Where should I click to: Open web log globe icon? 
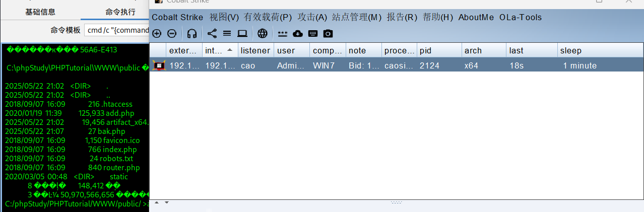pyautogui.click(x=262, y=34)
